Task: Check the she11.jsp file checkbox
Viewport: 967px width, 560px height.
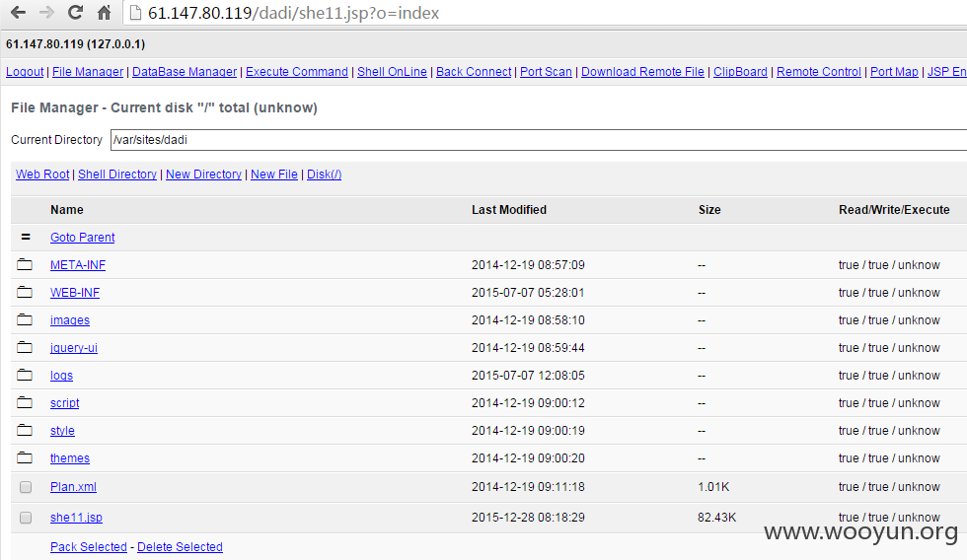Action: click(x=26, y=518)
